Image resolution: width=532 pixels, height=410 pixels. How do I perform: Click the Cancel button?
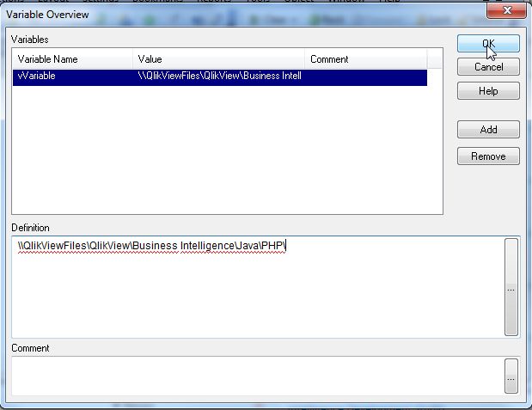click(488, 66)
